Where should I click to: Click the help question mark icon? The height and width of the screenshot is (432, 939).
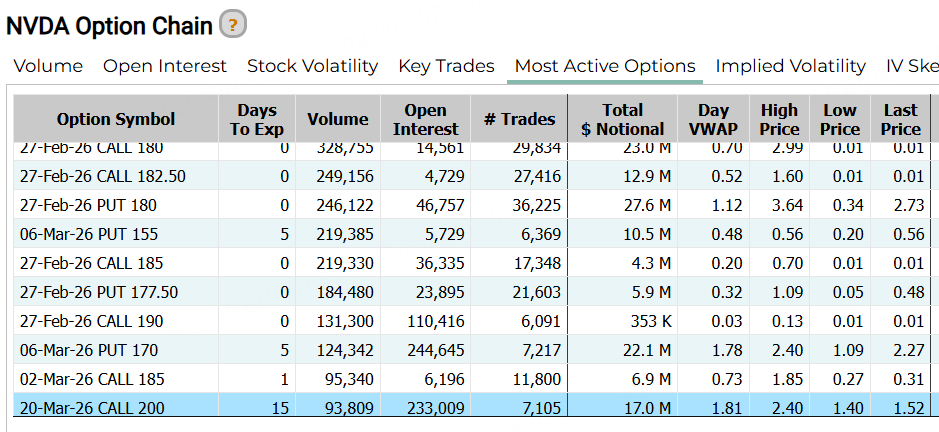[x=232, y=24]
